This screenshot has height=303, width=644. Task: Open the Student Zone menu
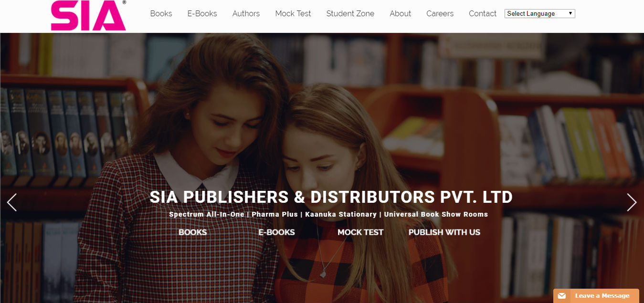tap(350, 13)
